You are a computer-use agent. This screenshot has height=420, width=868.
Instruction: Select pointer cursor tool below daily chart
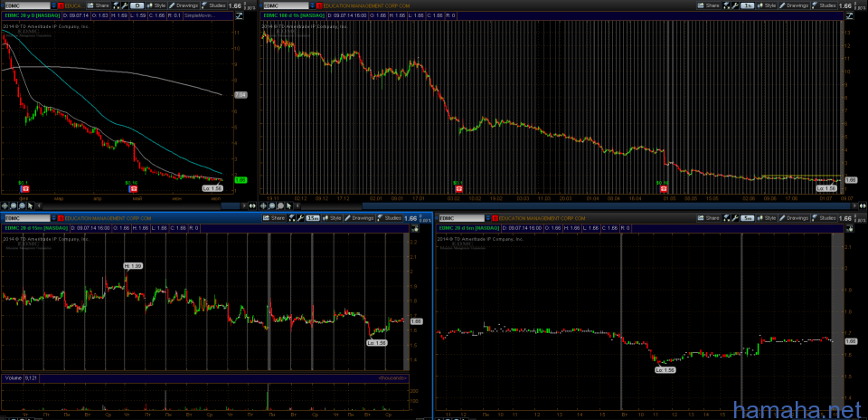coord(30,205)
